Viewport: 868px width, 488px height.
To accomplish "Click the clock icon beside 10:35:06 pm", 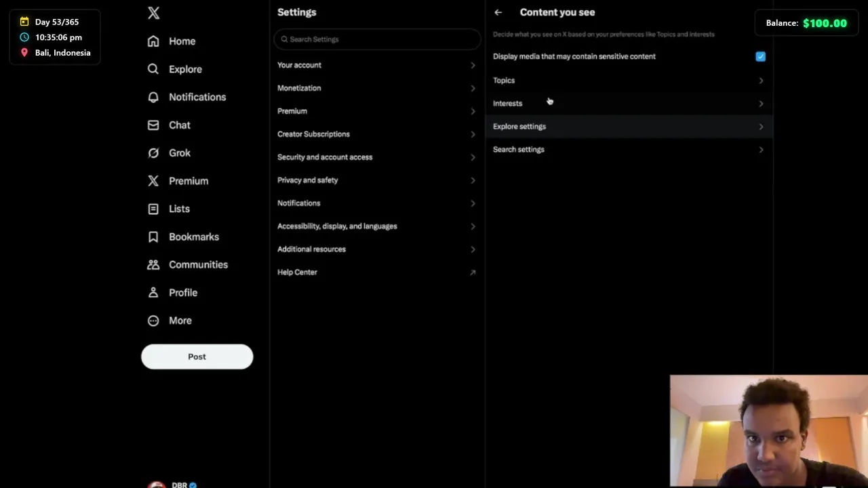I will tap(24, 37).
